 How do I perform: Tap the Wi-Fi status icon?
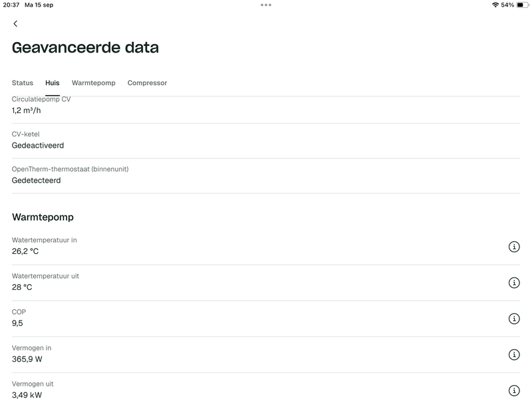tap(495, 5)
